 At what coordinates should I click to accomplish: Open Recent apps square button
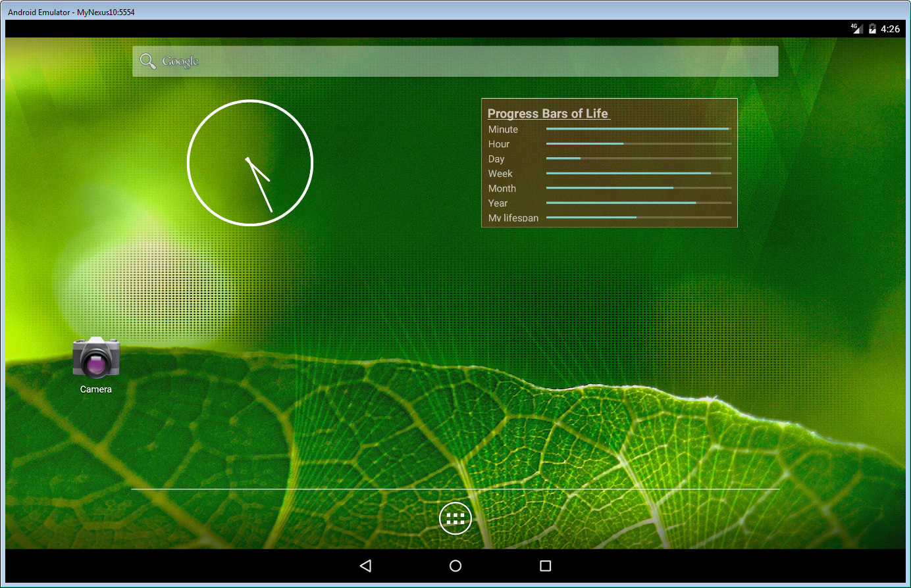coord(545,566)
